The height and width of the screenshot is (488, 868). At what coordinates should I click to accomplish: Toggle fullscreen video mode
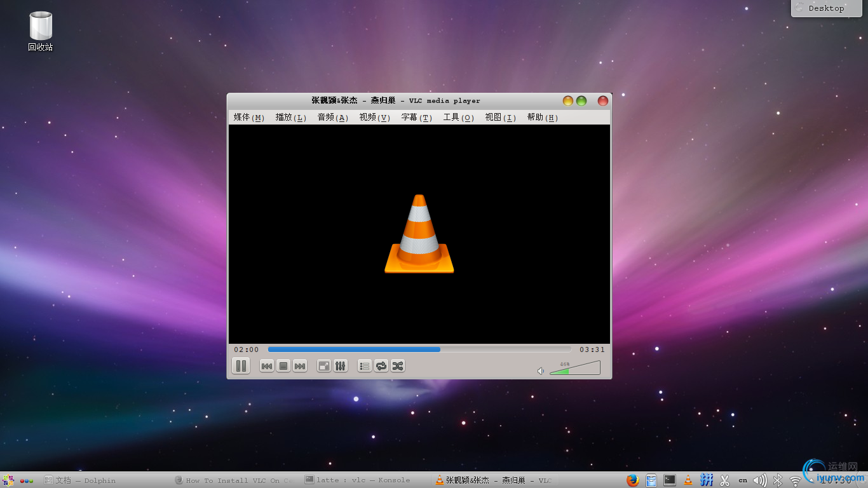click(x=324, y=366)
